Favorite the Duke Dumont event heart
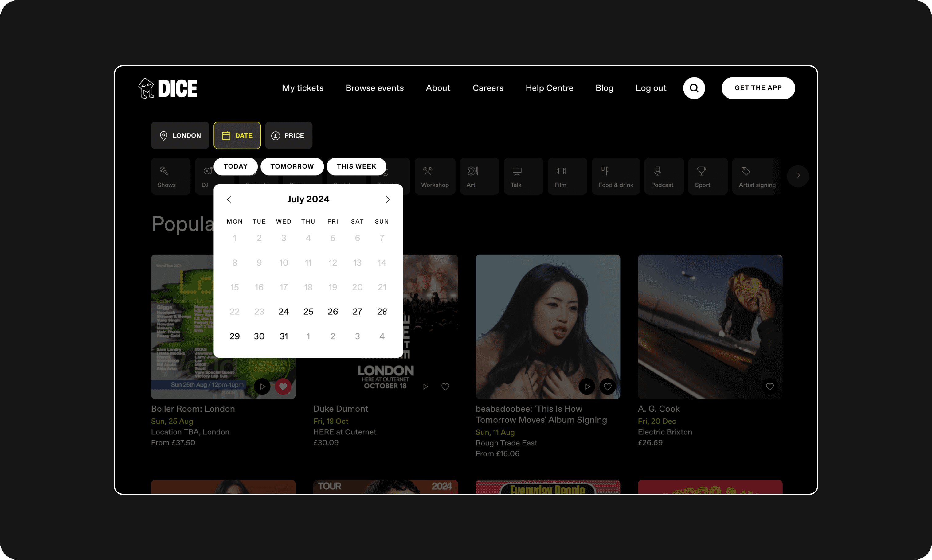932x560 pixels. point(445,387)
